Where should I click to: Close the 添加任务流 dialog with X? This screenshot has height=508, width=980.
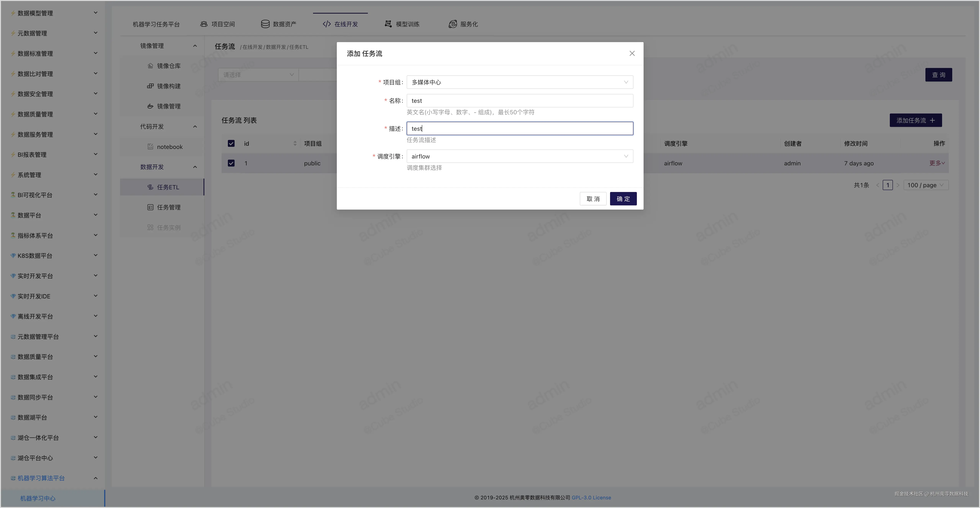[x=632, y=54]
